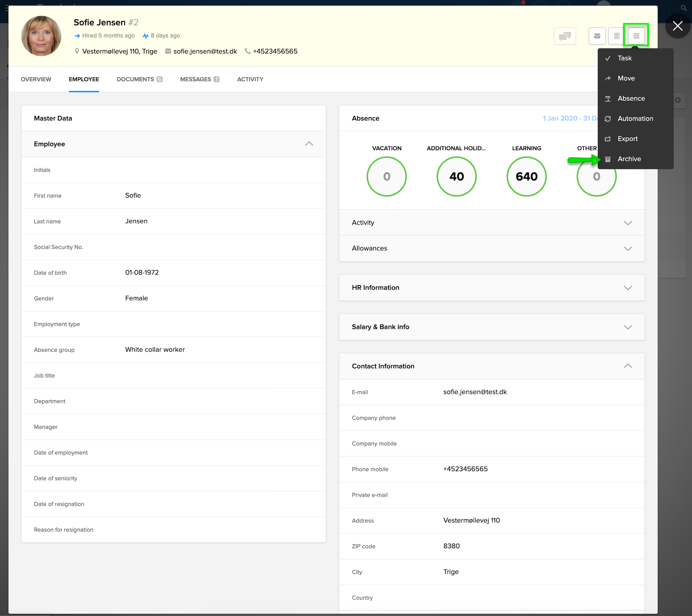Viewport: 692px width, 616px height.
Task: Open the Overview tab
Action: [36, 79]
